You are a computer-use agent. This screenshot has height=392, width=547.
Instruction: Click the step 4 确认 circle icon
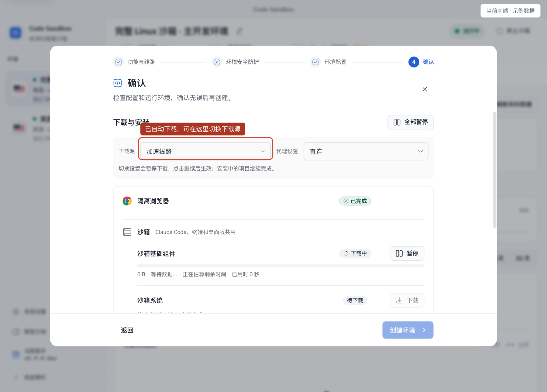414,62
